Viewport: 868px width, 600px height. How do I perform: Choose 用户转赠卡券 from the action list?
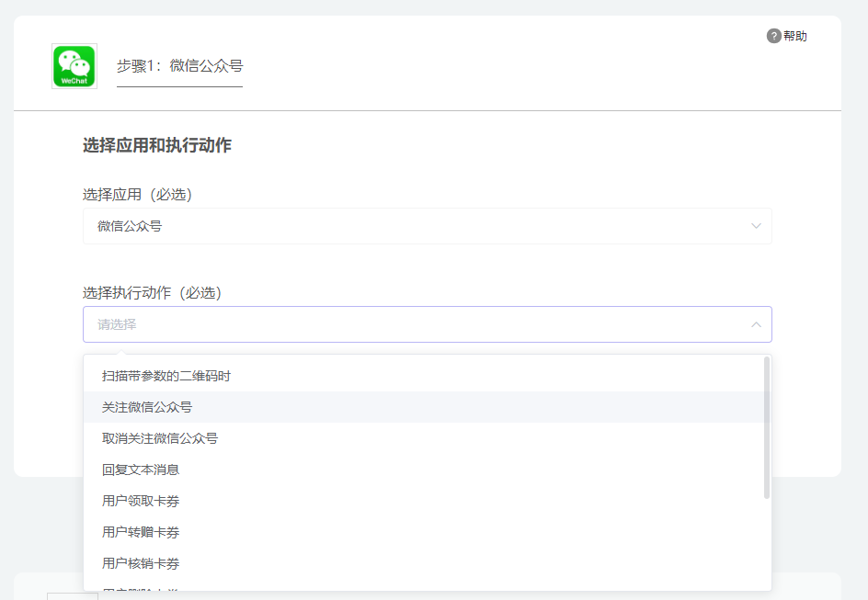click(x=140, y=532)
